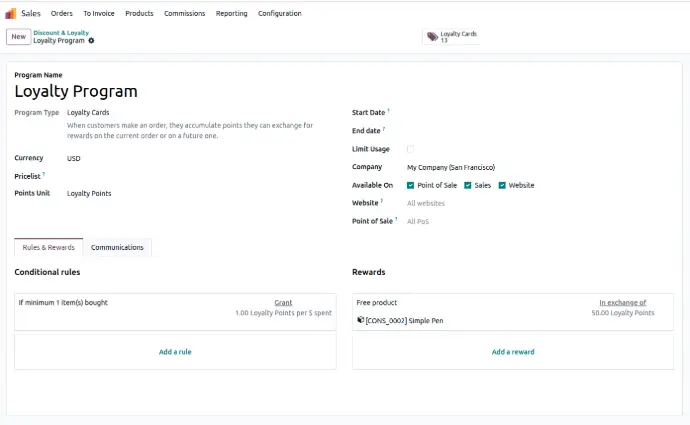Screen dimensions: 690x425
Task: Open the Reporting menu
Action: [x=231, y=14]
